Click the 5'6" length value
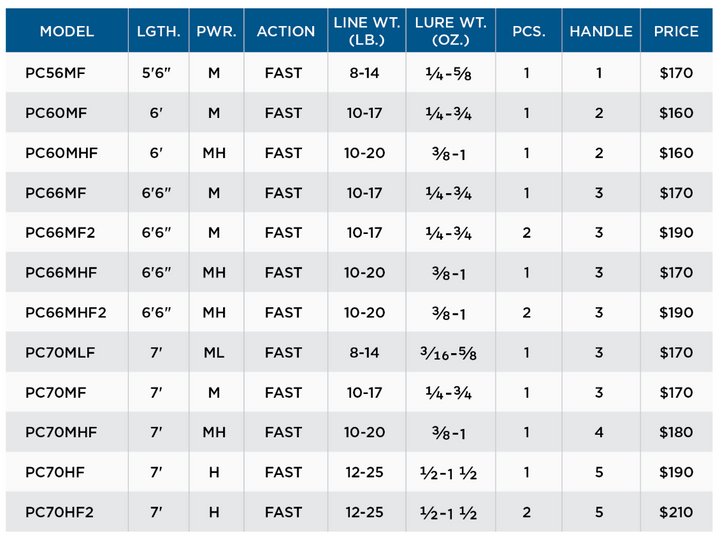 tap(156, 73)
